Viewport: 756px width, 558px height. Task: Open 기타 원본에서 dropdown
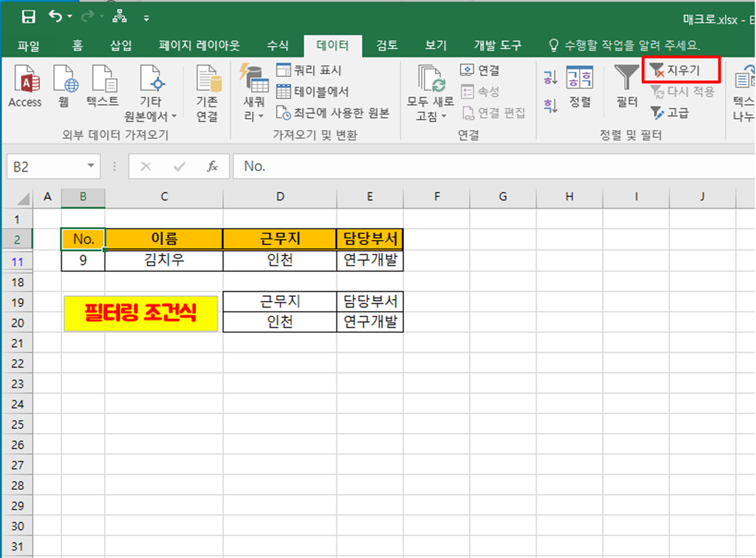(150, 93)
